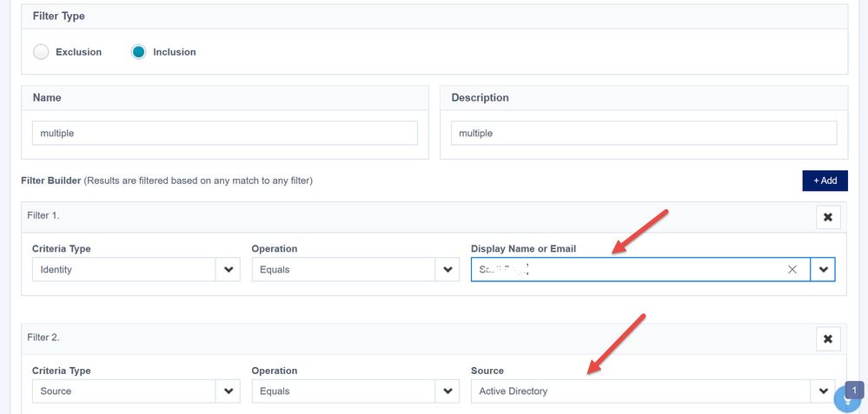Viewport: 868px width, 414px height.
Task: Expand Filter 1 Criteria Type dropdown arrow
Action: click(x=229, y=270)
